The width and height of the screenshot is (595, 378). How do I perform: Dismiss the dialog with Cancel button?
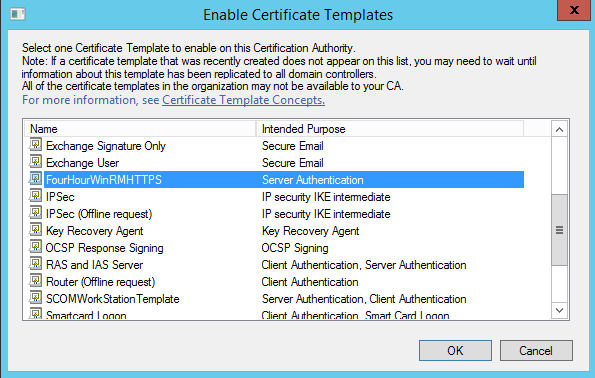(536, 350)
